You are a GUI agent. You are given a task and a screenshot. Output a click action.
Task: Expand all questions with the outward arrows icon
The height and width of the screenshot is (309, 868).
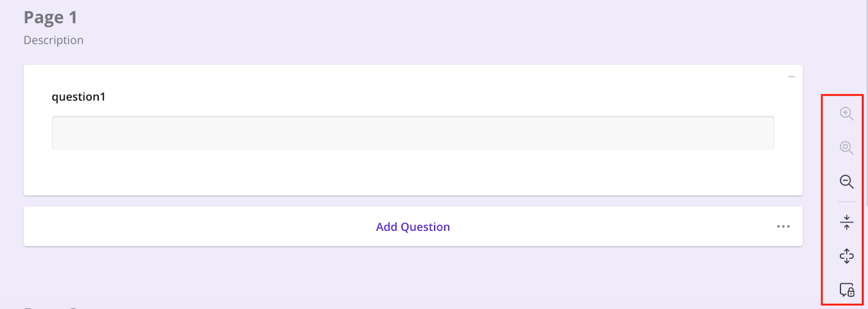click(x=846, y=256)
